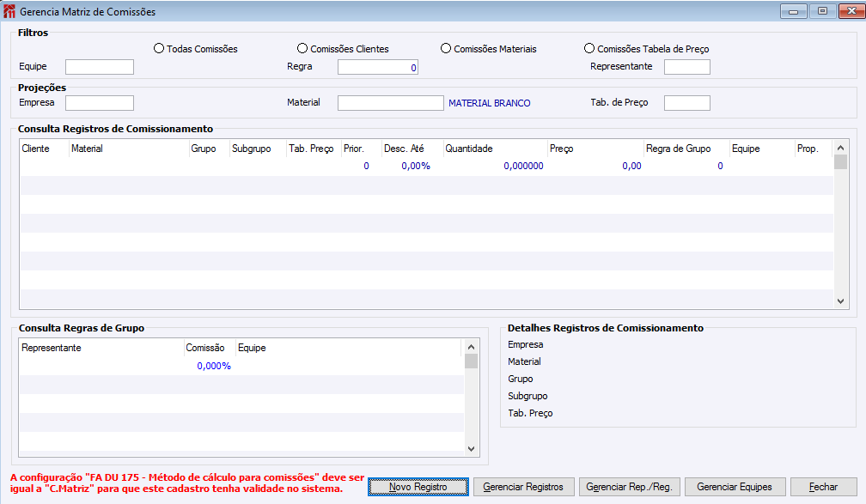Click scroll up arrow in Comissionamento grid
Viewport: 866px width, 504px height.
coord(840,148)
